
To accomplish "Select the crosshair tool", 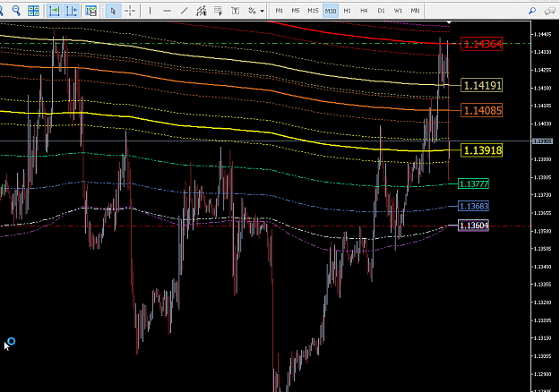I will click(x=130, y=11).
